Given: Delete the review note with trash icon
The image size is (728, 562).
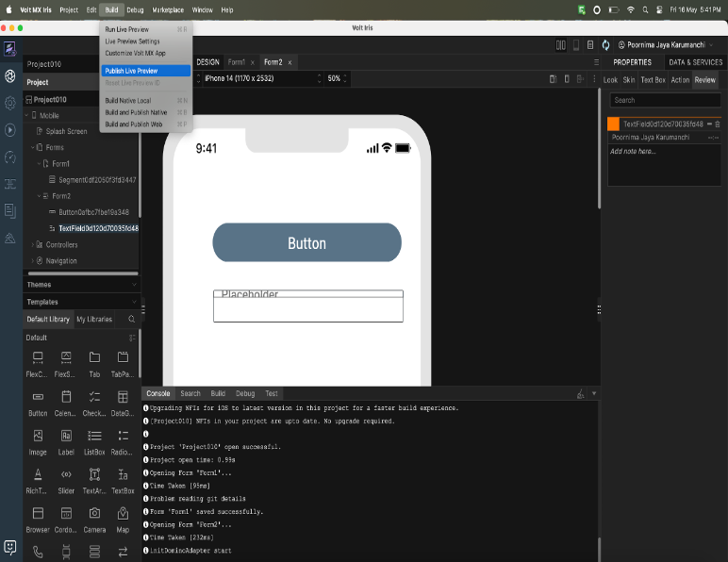Looking at the screenshot, I should (x=718, y=124).
